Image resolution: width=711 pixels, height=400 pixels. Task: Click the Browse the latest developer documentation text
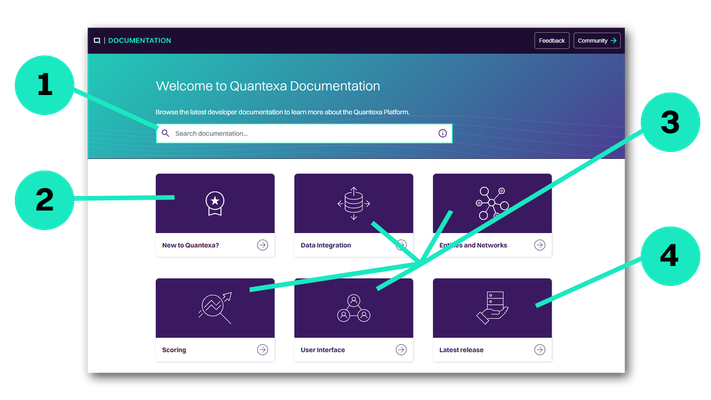(282, 112)
